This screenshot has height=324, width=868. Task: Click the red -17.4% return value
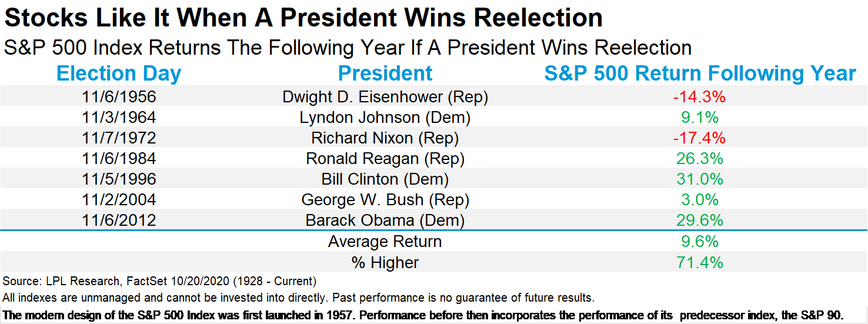point(700,138)
